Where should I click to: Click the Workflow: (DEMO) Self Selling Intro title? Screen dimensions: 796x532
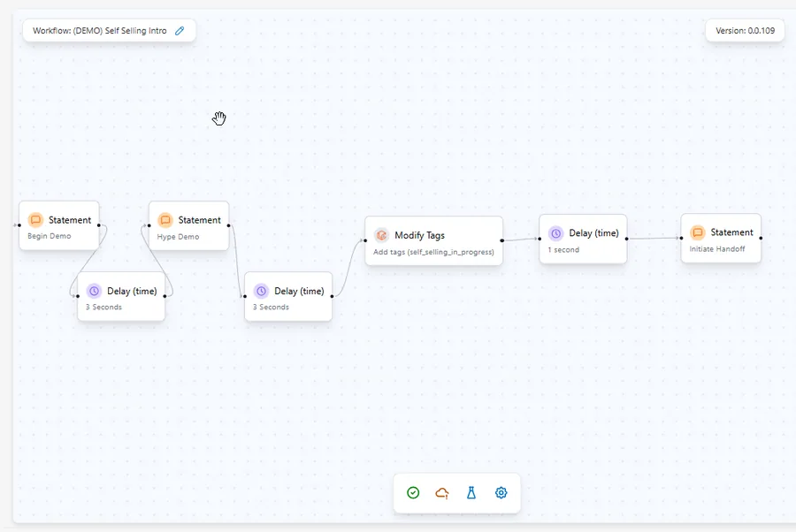99,31
